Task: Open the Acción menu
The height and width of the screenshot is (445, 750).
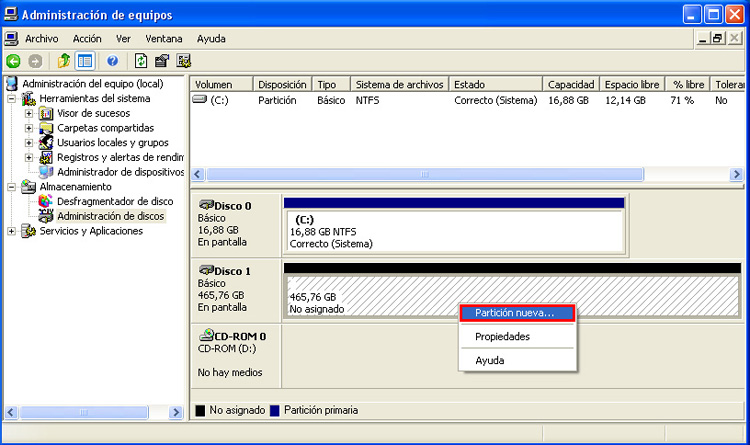Action: coord(87,39)
